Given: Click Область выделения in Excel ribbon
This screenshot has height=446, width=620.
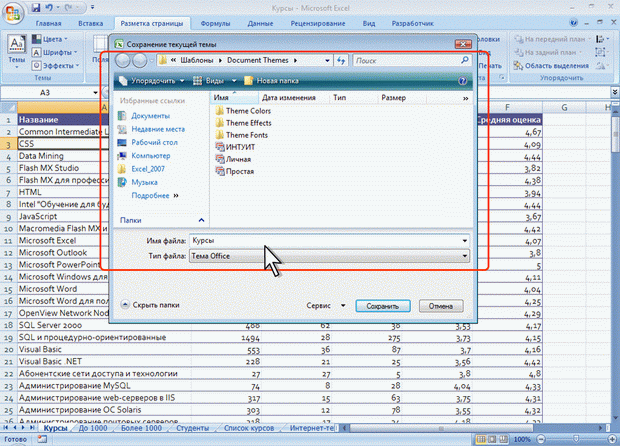Looking at the screenshot, I should [551, 66].
